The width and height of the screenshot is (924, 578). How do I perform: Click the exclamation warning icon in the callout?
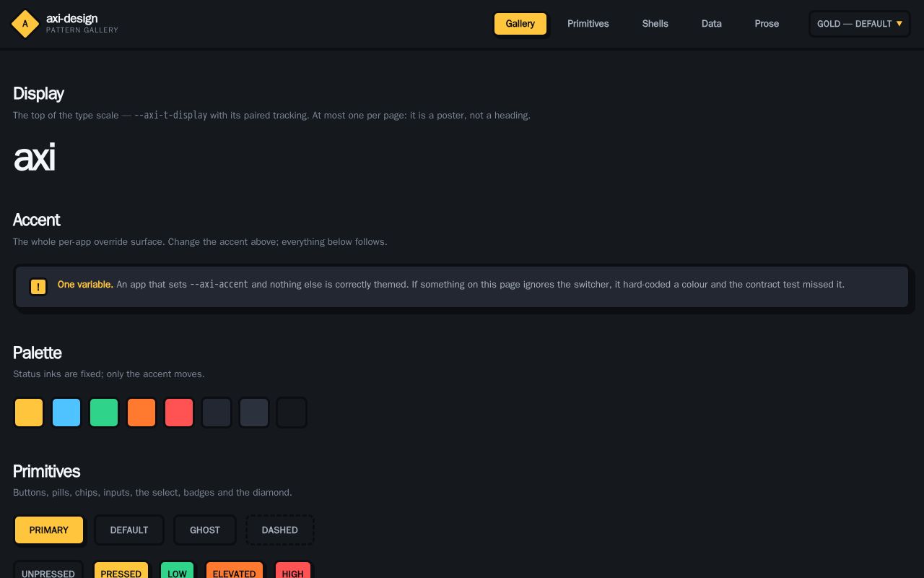click(x=38, y=287)
